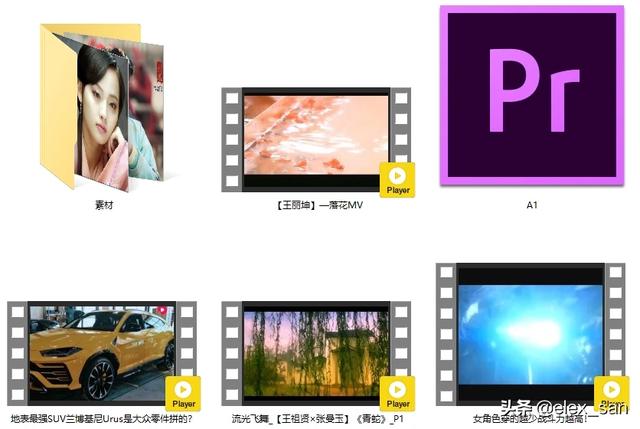Click the 地表最强SUV兰博基尼Urus file name

click(101, 419)
